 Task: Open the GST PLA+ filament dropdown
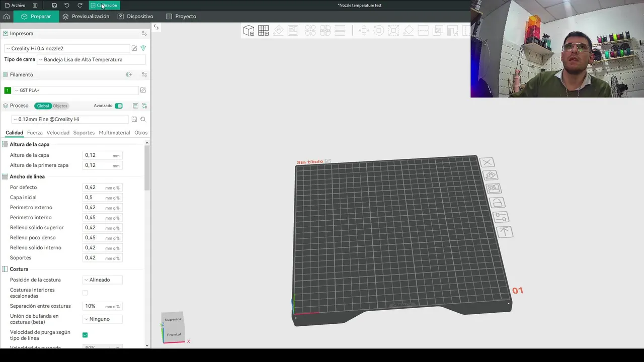click(x=76, y=90)
